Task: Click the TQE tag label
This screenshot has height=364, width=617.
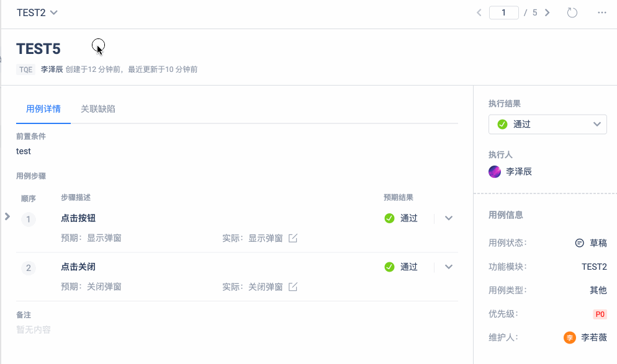Action: [26, 69]
